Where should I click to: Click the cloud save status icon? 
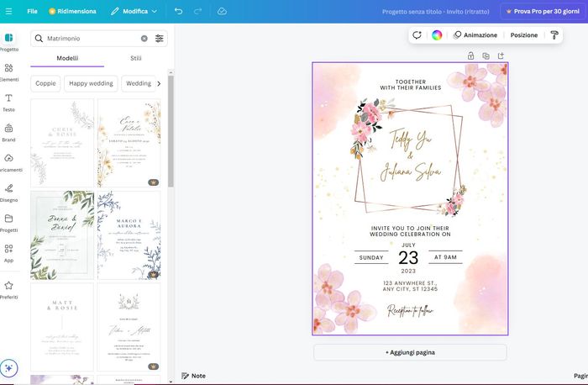(222, 12)
